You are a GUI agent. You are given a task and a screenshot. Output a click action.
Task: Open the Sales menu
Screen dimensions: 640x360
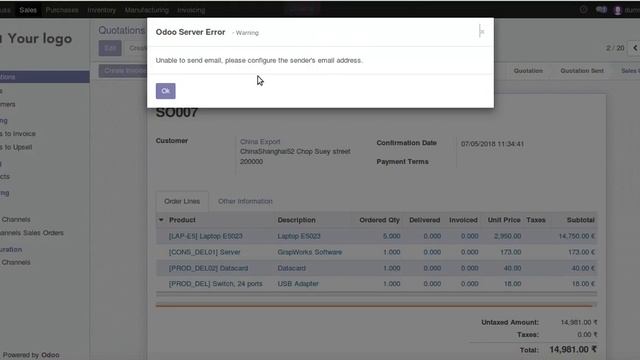click(28, 10)
